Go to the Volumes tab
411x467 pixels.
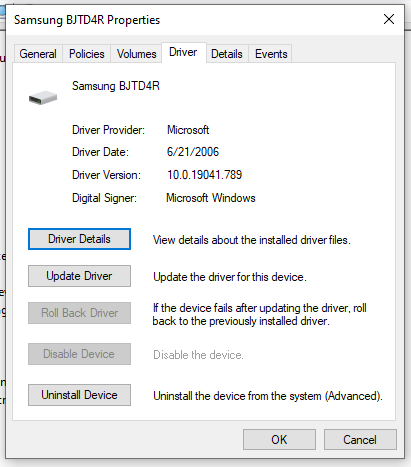click(x=136, y=54)
